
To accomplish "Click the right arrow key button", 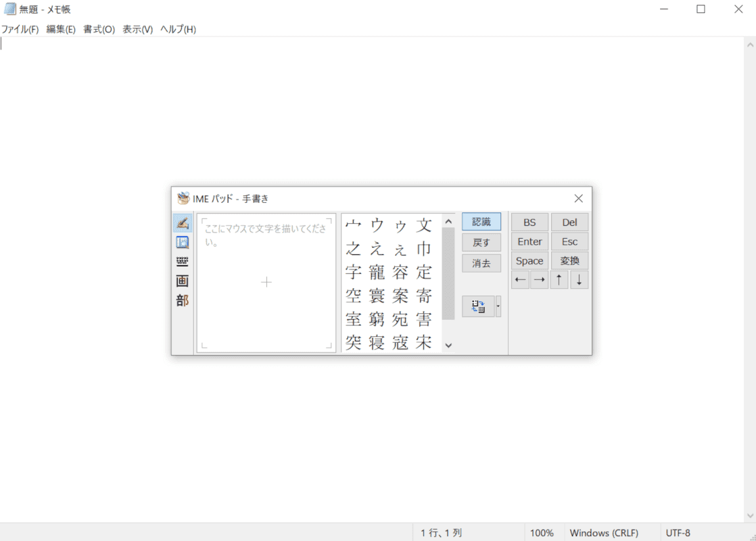I will tap(540, 280).
